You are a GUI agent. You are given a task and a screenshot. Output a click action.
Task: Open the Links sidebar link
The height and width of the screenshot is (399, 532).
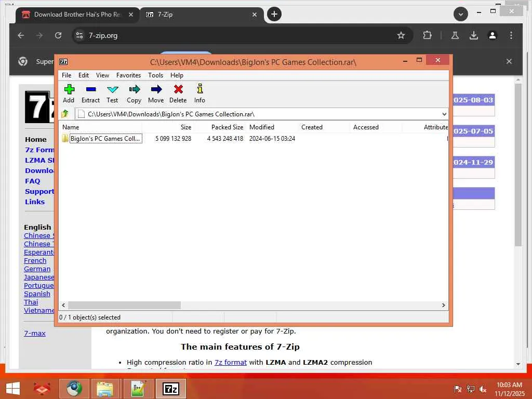(x=35, y=202)
